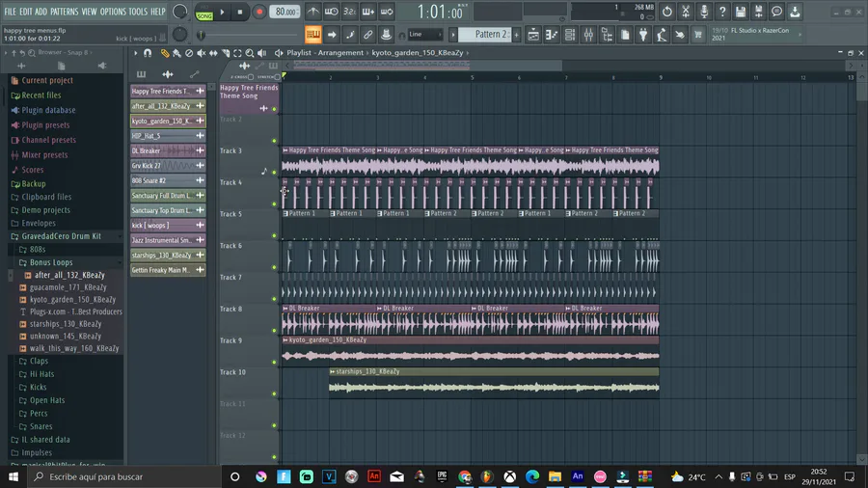Select the playlist Paint brush tool
868x488 pixels.
(176, 53)
